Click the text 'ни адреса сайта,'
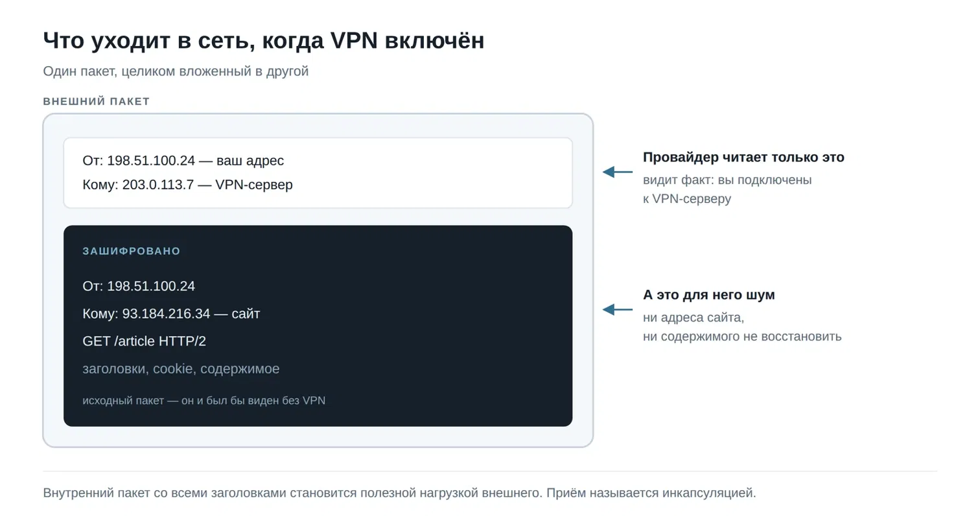The width and height of the screenshot is (980, 516). 694,318
